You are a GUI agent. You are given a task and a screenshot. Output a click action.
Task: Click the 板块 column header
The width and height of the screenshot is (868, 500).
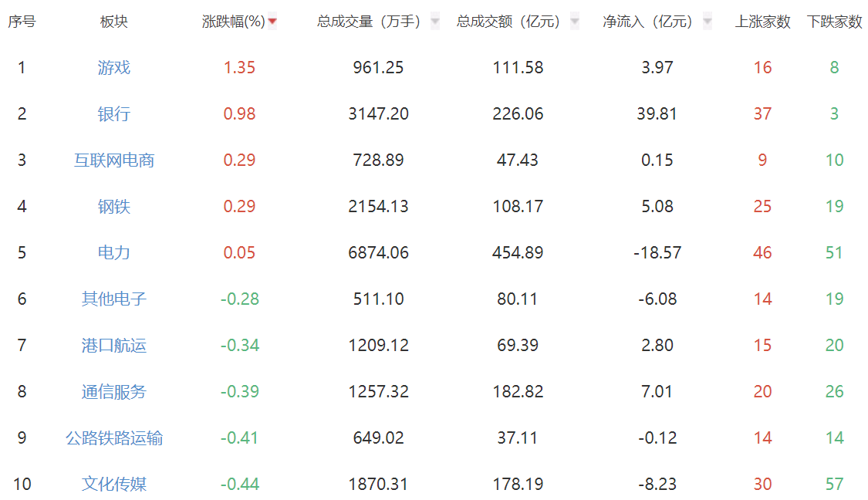tap(114, 22)
